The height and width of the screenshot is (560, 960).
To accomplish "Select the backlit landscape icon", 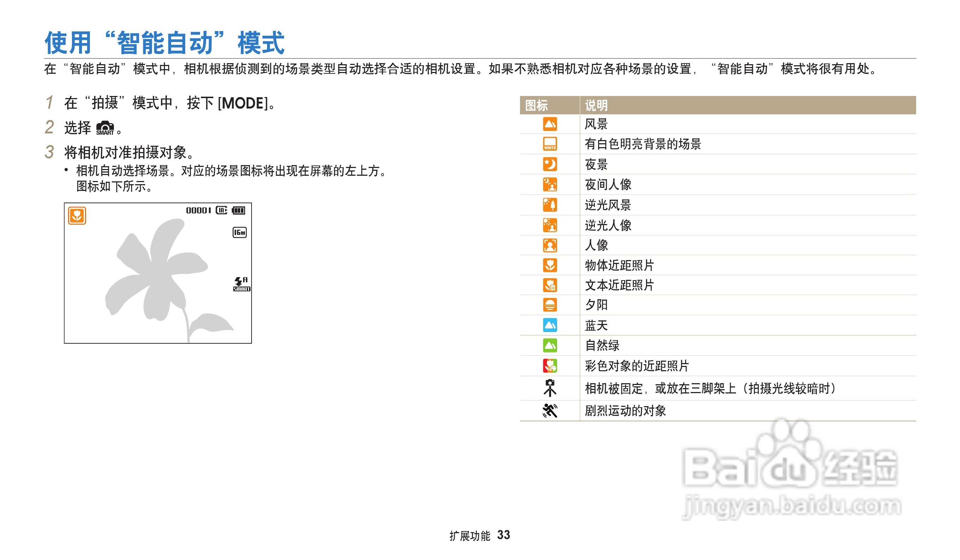I will [x=550, y=205].
